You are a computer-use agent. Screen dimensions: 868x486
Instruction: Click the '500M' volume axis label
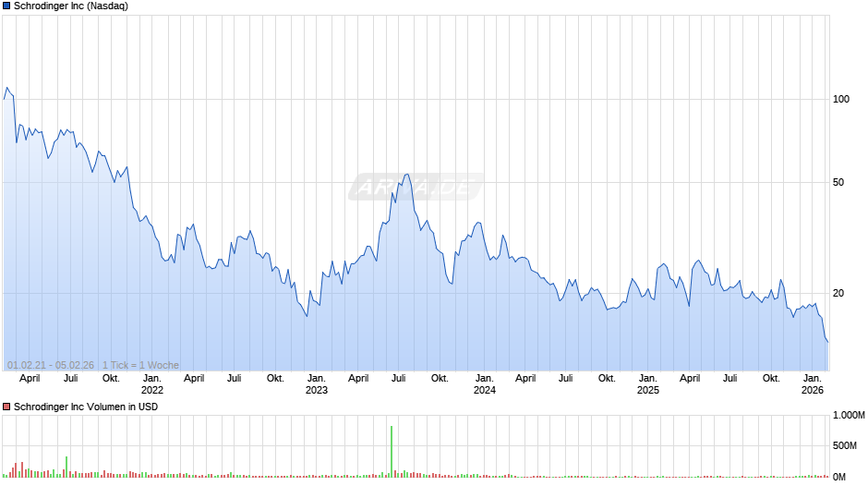[x=845, y=445]
